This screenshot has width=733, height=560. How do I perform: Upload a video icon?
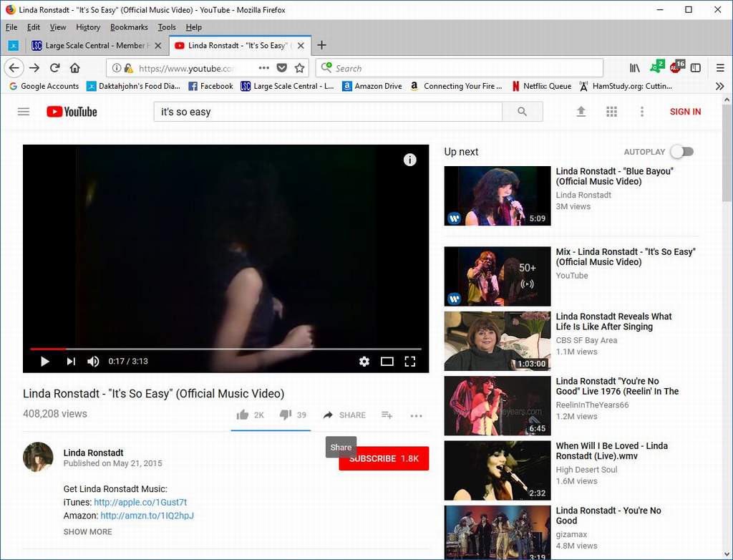[581, 111]
